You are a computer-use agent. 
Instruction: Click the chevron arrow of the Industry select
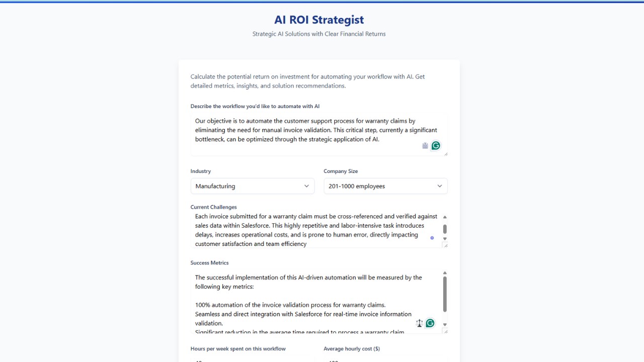pyautogui.click(x=306, y=186)
